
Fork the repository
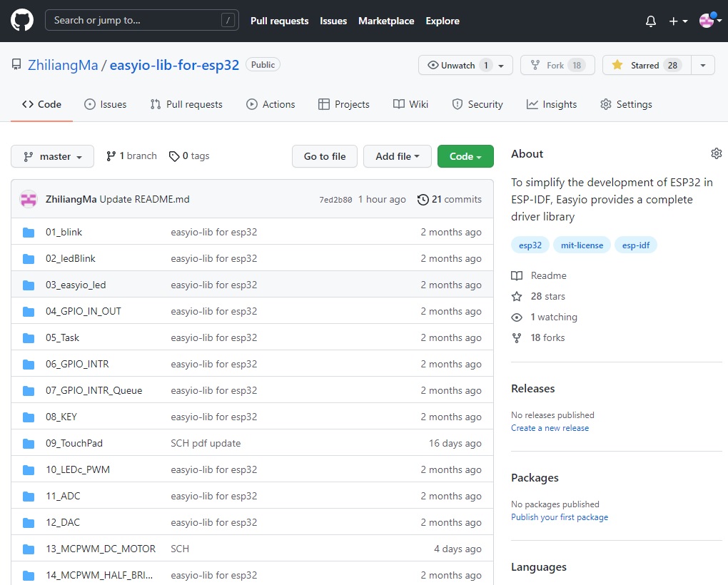click(x=557, y=65)
